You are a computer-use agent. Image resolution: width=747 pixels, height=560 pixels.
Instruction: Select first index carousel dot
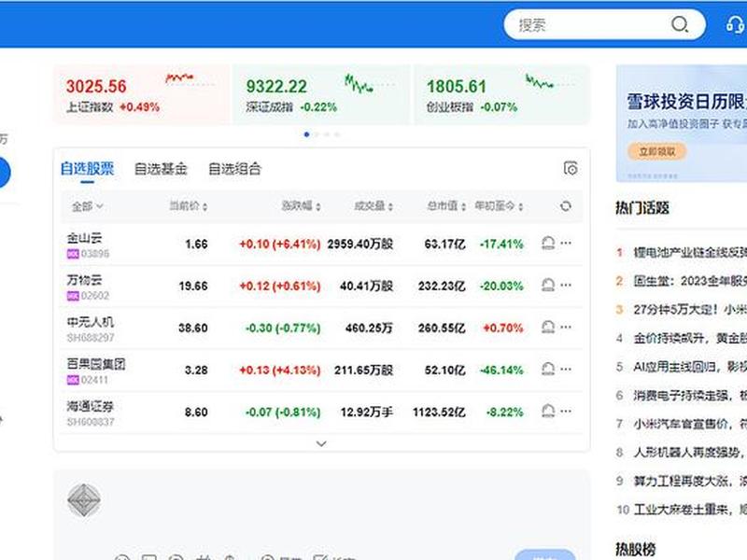(x=306, y=134)
